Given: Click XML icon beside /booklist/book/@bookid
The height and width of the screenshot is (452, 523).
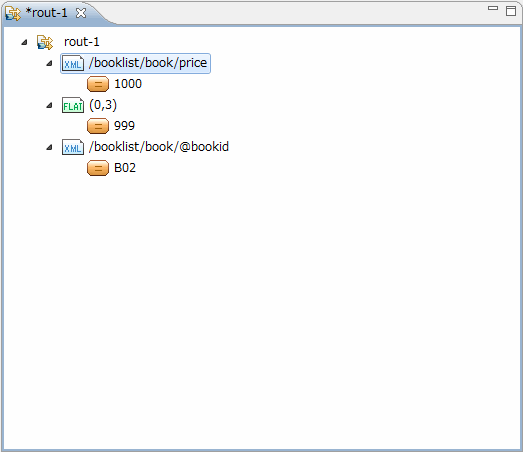Looking at the screenshot, I should pos(73,147).
